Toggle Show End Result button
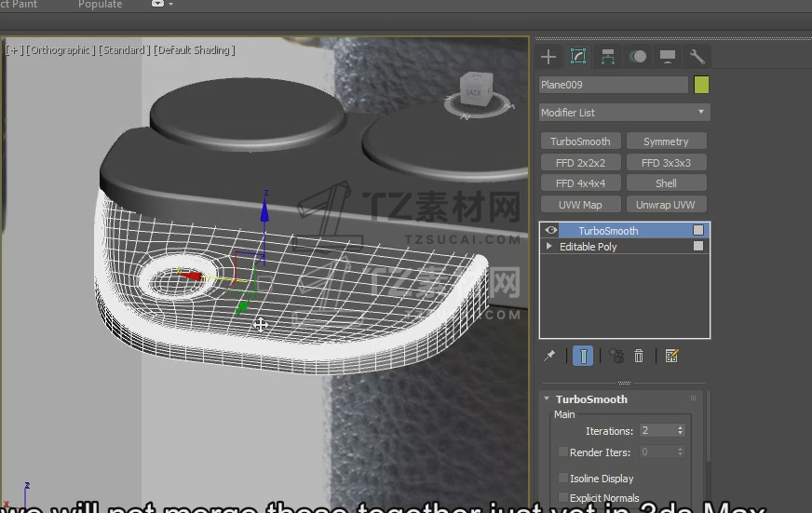 (x=583, y=356)
